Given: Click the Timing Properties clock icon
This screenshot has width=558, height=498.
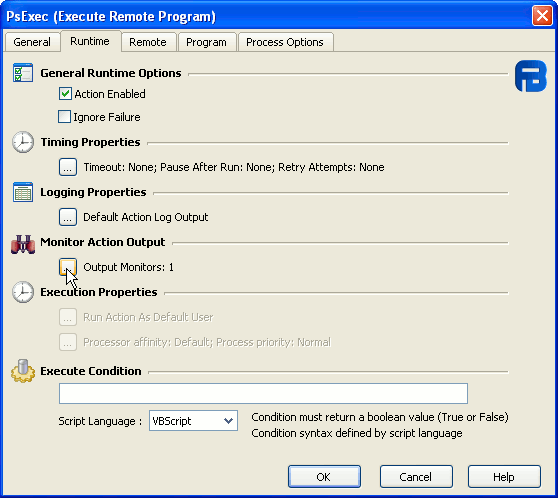Looking at the screenshot, I should click(23, 142).
